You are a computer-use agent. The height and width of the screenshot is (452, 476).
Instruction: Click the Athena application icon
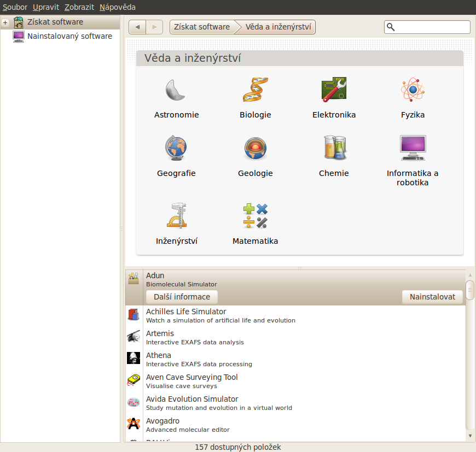[x=133, y=358]
